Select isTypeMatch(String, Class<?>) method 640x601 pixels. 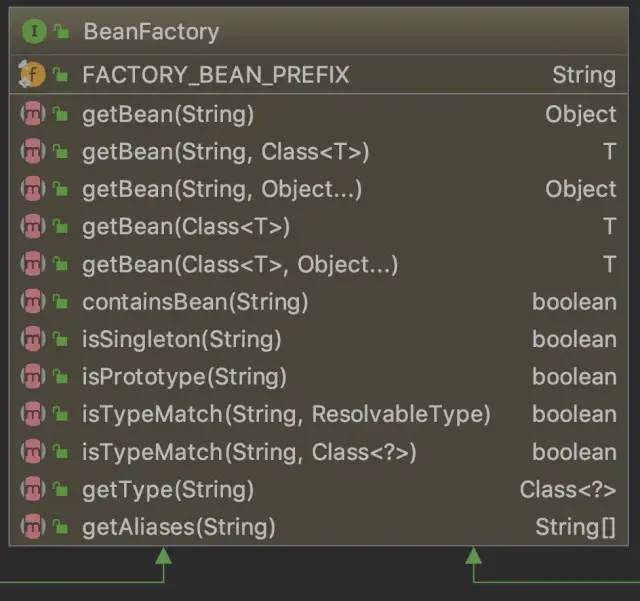pos(248,452)
